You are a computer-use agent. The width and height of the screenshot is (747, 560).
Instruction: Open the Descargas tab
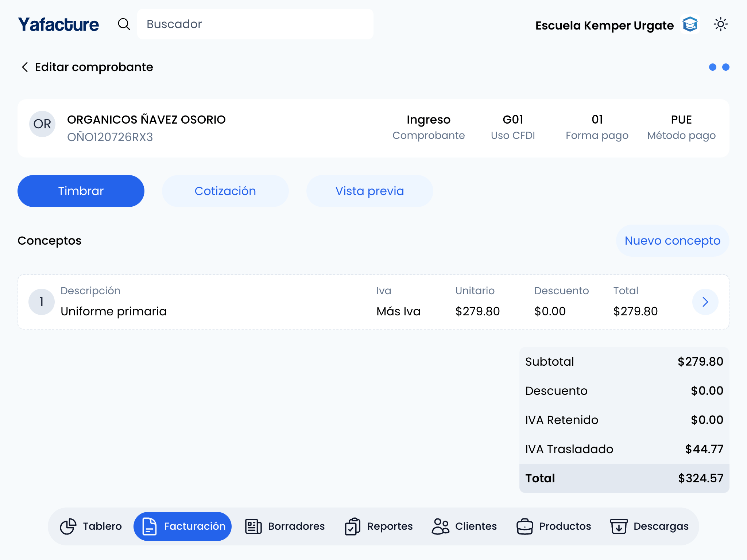pyautogui.click(x=649, y=526)
